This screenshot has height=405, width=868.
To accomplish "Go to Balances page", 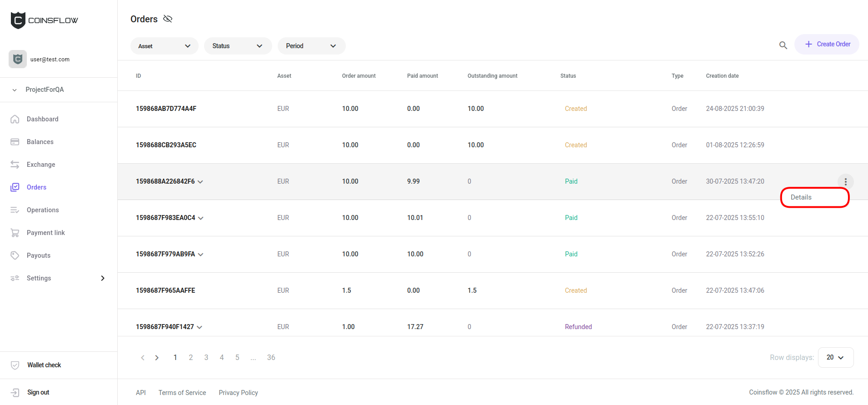I will (40, 142).
